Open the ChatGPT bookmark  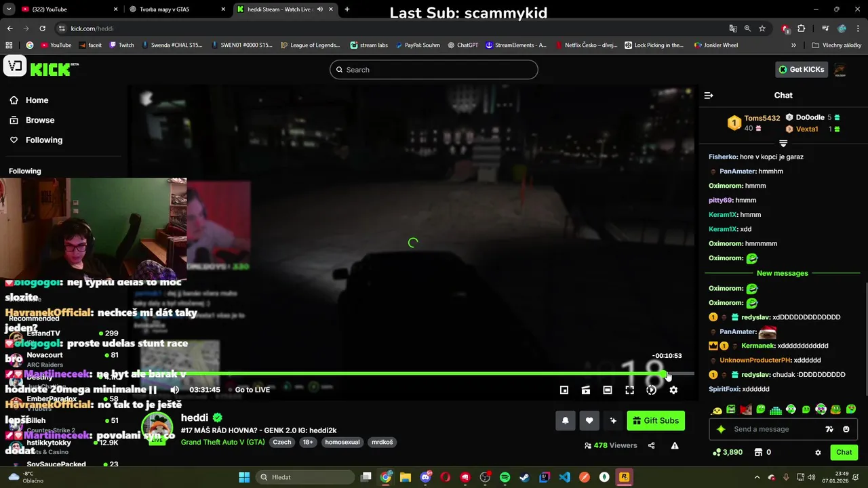[x=464, y=45]
